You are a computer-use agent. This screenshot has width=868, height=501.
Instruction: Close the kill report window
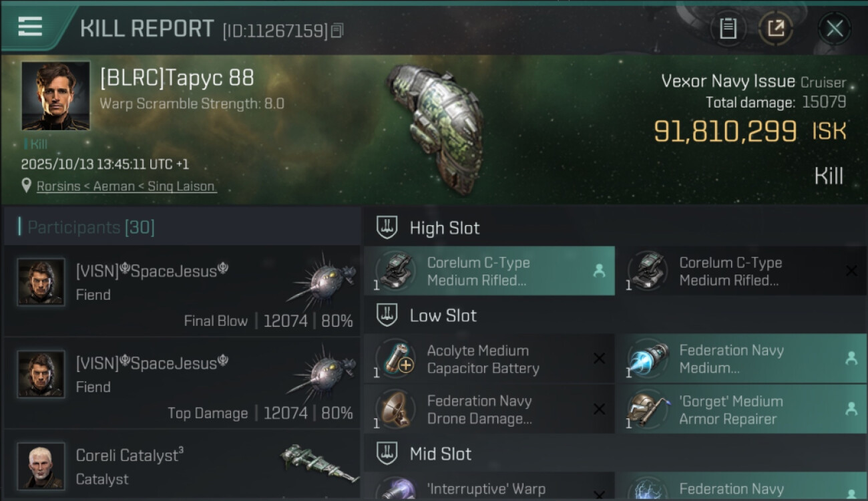[x=835, y=28]
